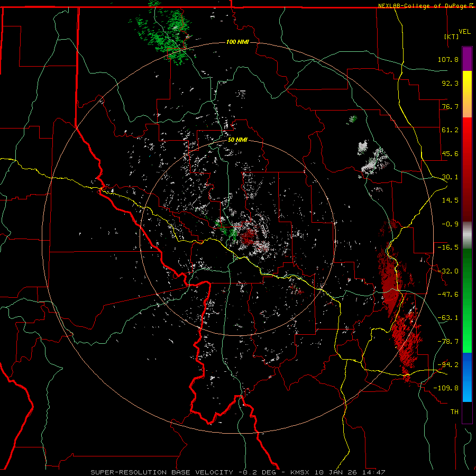The width and height of the screenshot is (476, 476).
Task: Click the purple segment of the color bar
Action: (x=467, y=59)
